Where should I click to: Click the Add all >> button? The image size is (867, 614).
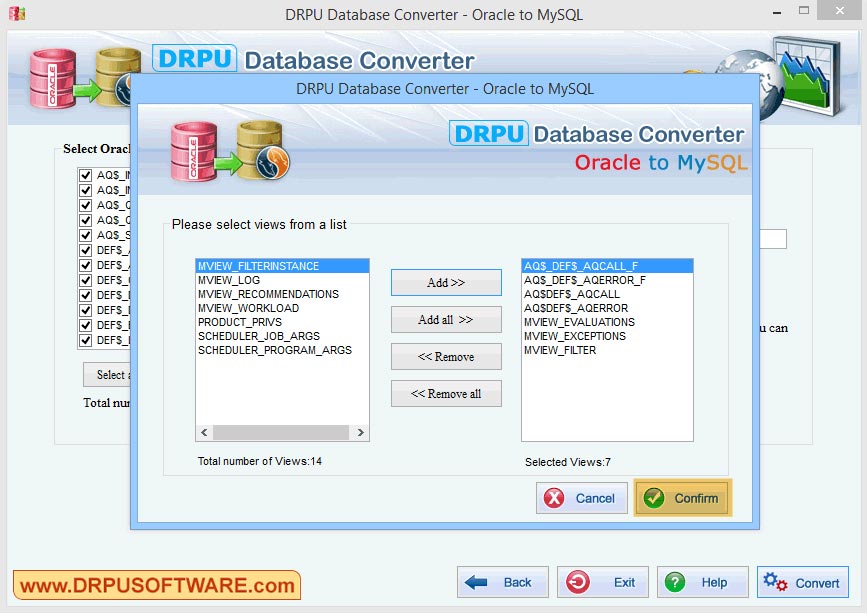(x=445, y=319)
